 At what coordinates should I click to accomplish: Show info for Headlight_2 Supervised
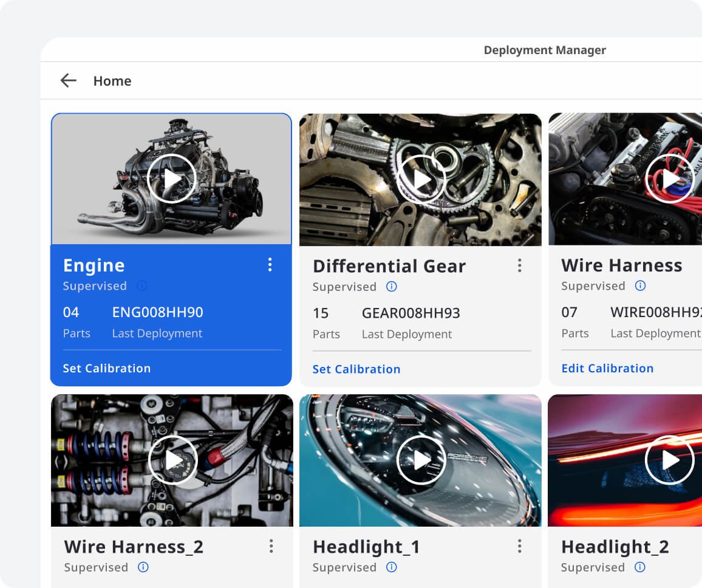(x=640, y=567)
